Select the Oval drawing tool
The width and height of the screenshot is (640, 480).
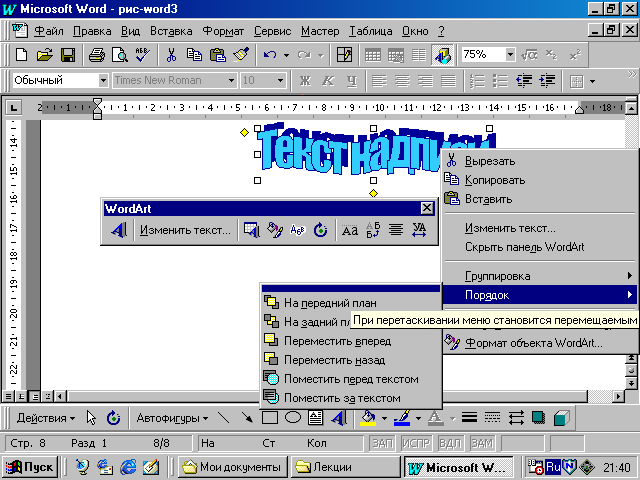293,418
